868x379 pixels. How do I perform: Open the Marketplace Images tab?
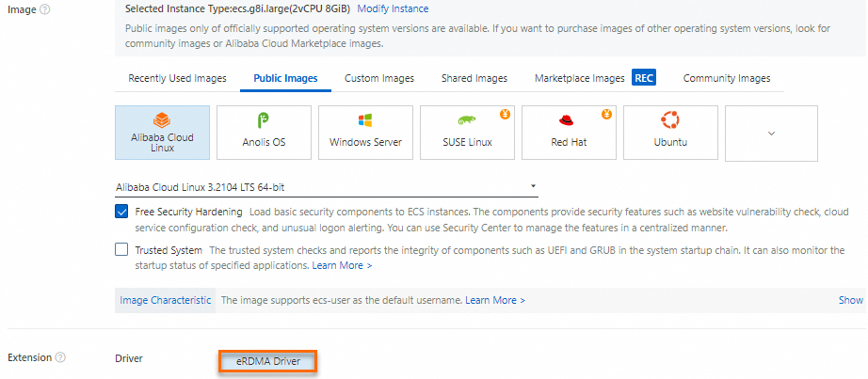click(580, 79)
